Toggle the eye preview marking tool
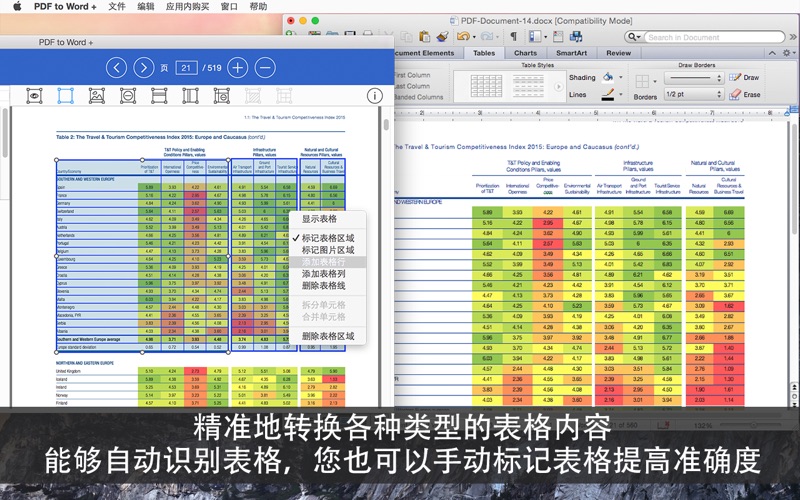800x500 pixels. [x=34, y=95]
